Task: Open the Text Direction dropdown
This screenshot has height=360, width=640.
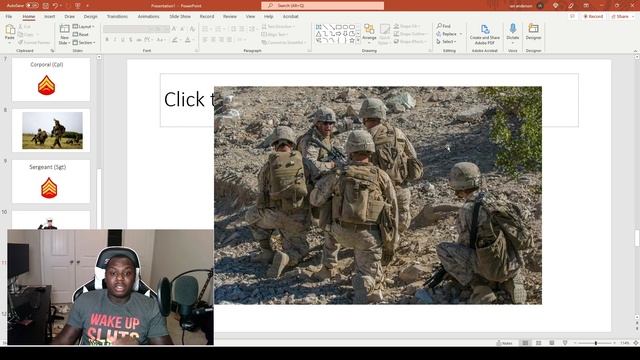Action: click(278, 27)
